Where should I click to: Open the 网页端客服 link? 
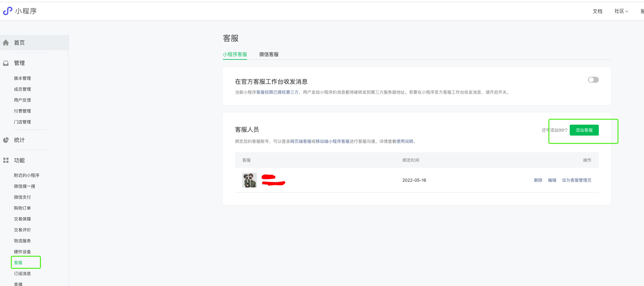tap(300, 141)
